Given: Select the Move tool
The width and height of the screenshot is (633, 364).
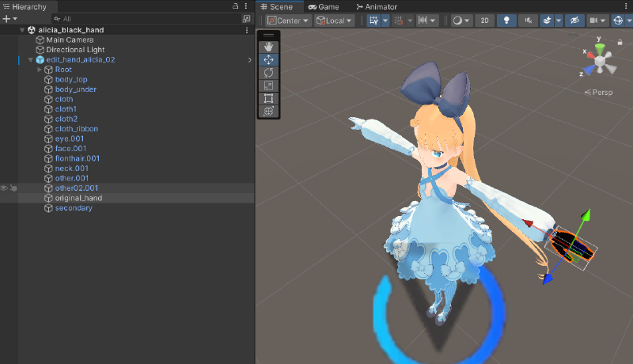Looking at the screenshot, I should pos(268,59).
